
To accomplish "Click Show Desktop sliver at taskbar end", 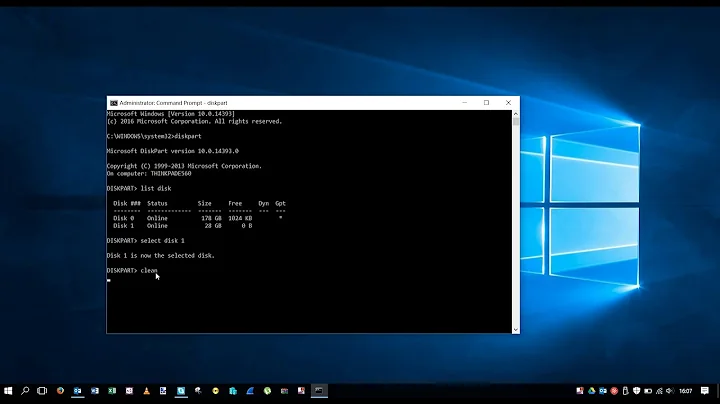I will click(x=718, y=391).
